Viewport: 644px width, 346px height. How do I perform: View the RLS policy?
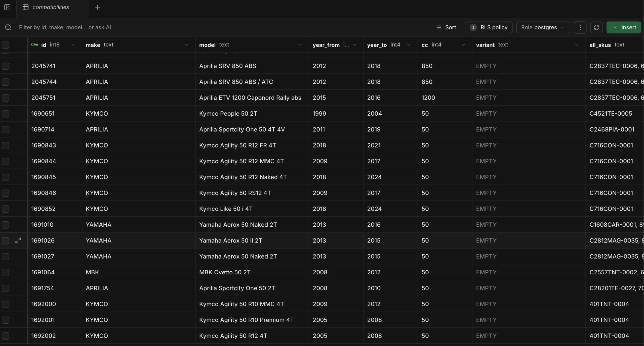click(x=489, y=27)
